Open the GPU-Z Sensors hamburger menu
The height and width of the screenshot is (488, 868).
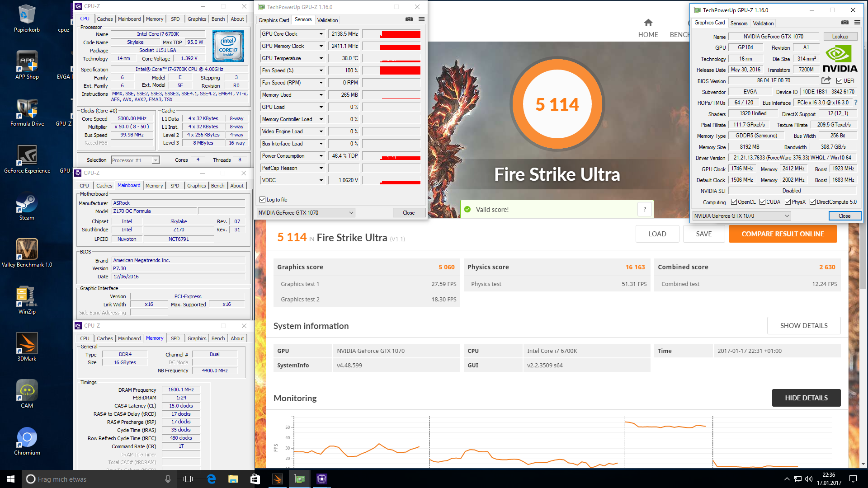[x=421, y=19]
